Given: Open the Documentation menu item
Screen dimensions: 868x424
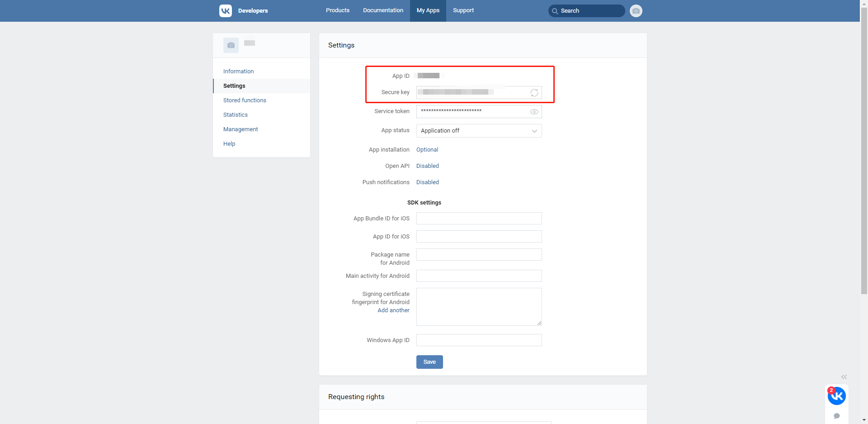Looking at the screenshot, I should coord(383,10).
